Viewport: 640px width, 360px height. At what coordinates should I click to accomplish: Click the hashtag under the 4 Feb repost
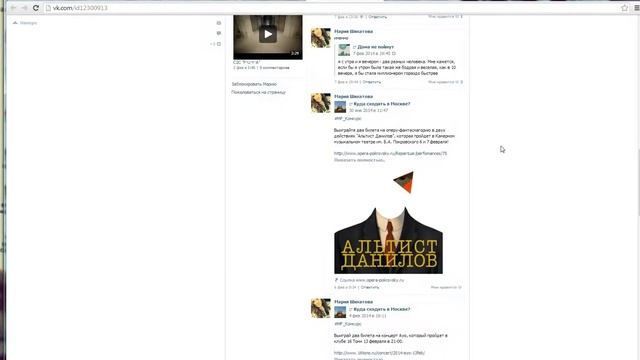tap(348, 324)
